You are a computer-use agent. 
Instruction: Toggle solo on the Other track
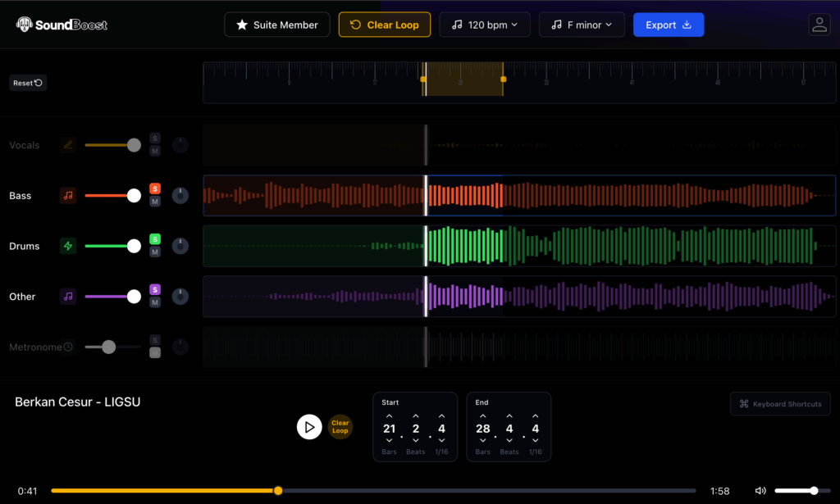pos(155,290)
